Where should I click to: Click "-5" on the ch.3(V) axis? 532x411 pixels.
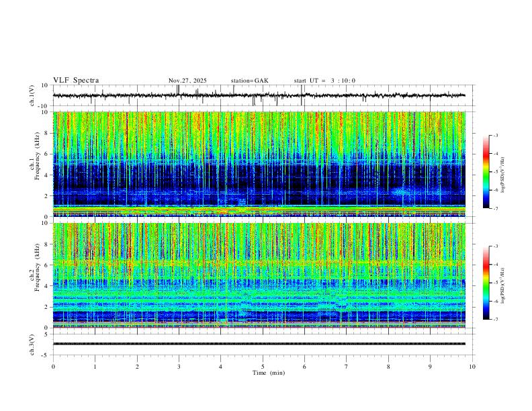tap(46, 355)
